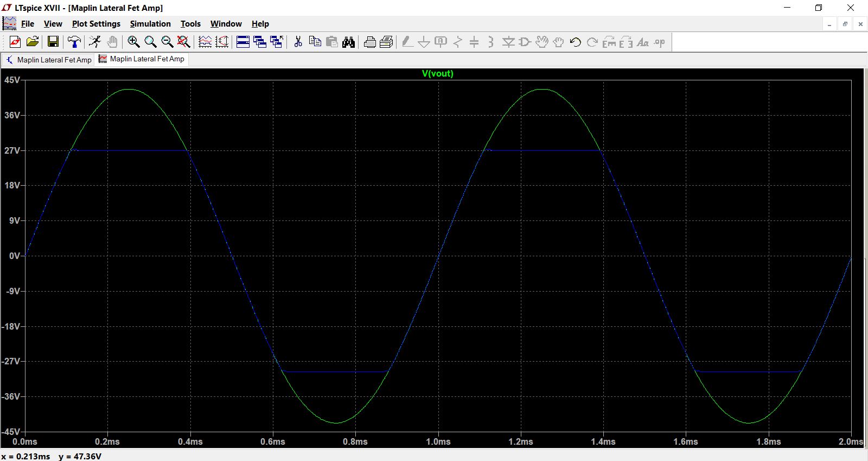
Task: Zoom in with the plus magnifier icon
Action: point(133,42)
